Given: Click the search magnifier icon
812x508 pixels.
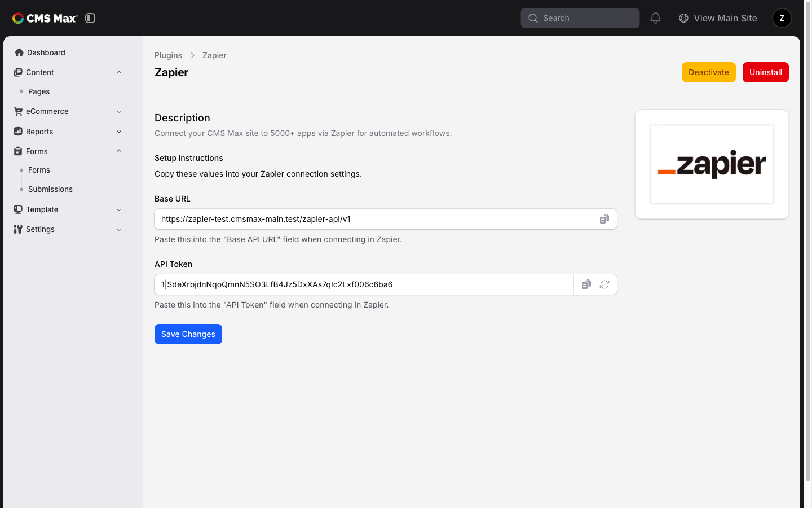Looking at the screenshot, I should pos(533,18).
